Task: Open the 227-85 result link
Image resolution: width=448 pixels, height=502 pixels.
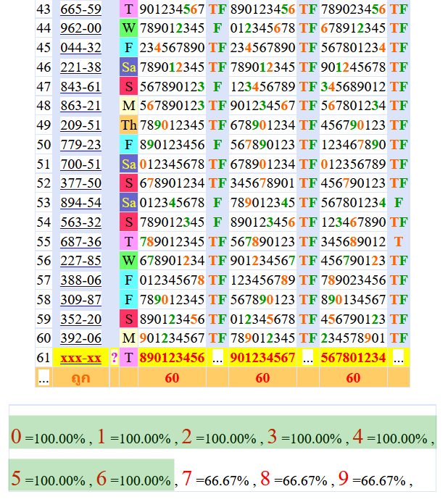Action: click(x=80, y=261)
